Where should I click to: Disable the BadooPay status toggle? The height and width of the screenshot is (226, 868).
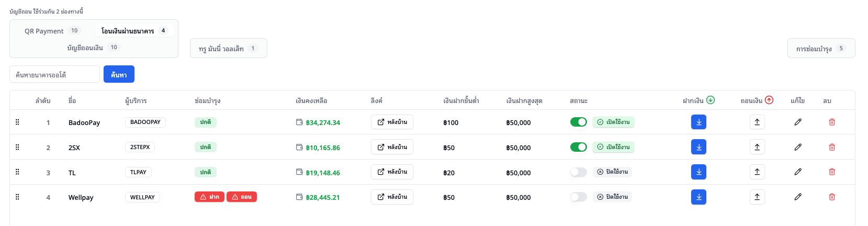coord(578,122)
